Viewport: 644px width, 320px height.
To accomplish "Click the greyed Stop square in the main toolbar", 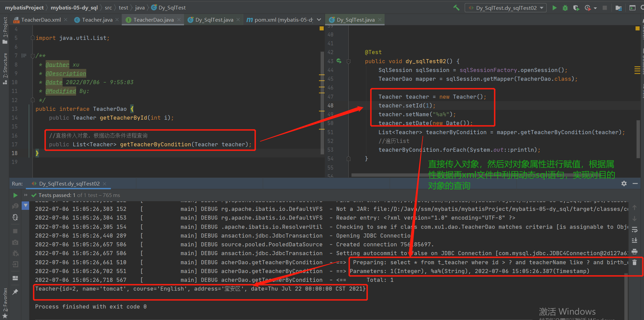I will 605,7.
